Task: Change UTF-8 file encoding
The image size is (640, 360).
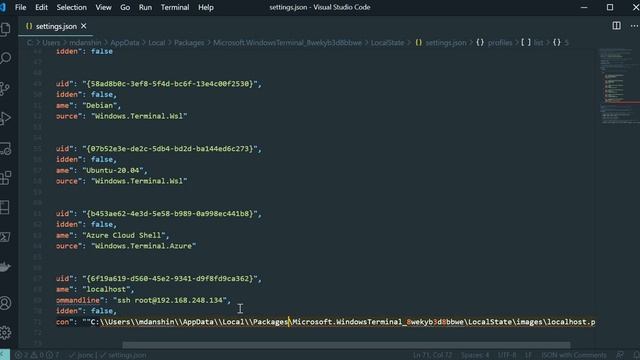Action: (507, 355)
